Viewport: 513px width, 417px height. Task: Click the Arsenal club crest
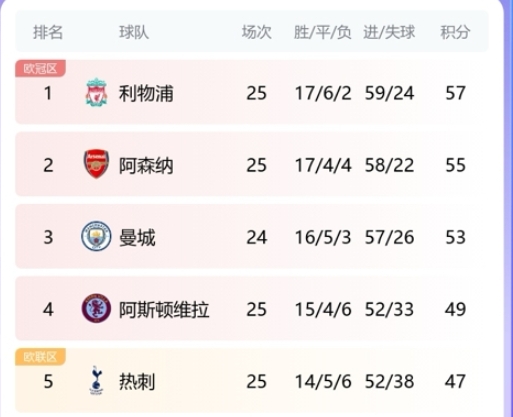pyautogui.click(x=96, y=164)
